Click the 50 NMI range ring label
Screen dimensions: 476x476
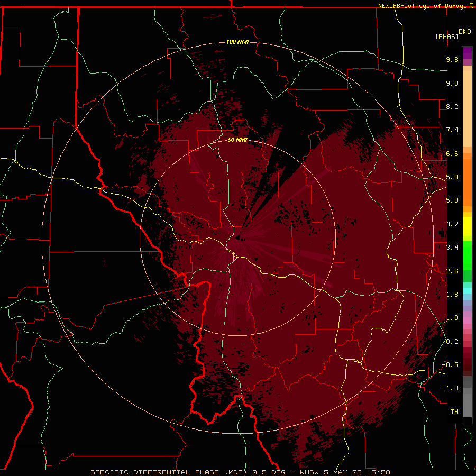pos(237,140)
